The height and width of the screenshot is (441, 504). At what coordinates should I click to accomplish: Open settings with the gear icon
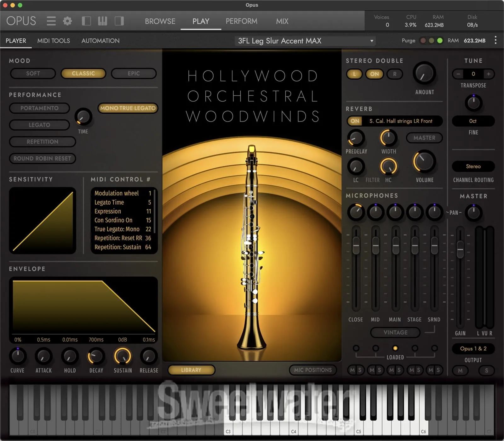[67, 21]
